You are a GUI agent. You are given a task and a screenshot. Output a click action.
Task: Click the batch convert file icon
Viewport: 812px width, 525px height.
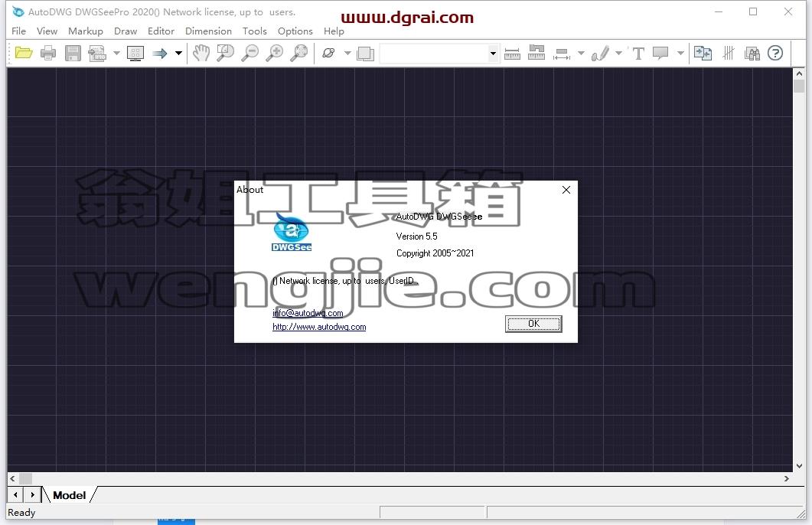(x=97, y=53)
